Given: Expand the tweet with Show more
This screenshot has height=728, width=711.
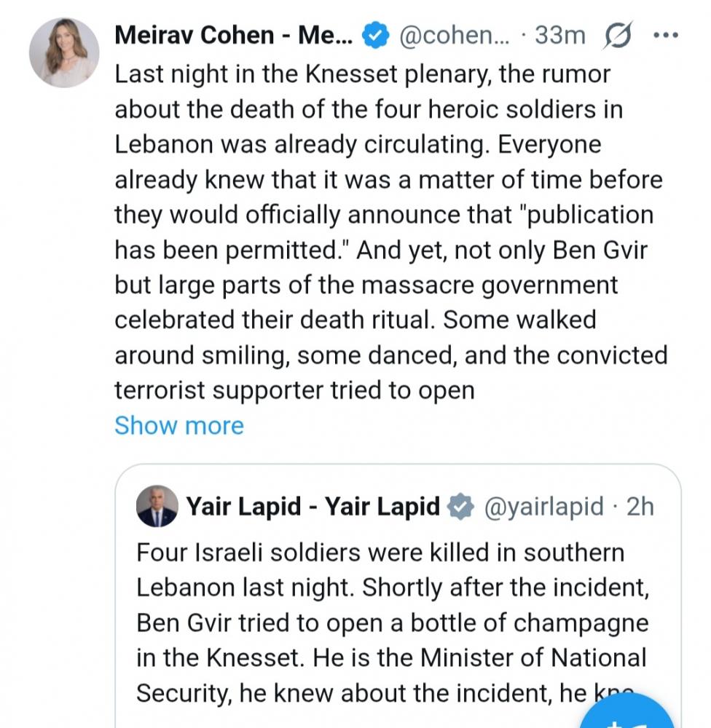Looking at the screenshot, I should [178, 426].
